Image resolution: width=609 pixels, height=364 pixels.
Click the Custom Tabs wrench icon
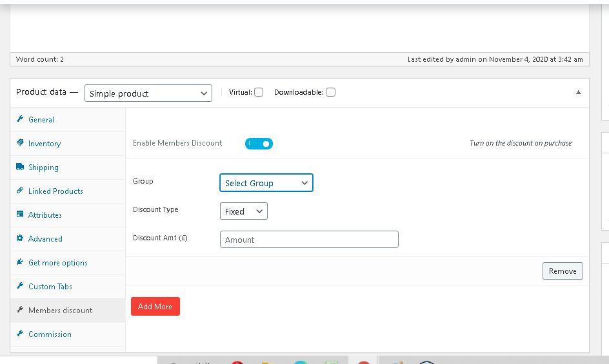20,286
